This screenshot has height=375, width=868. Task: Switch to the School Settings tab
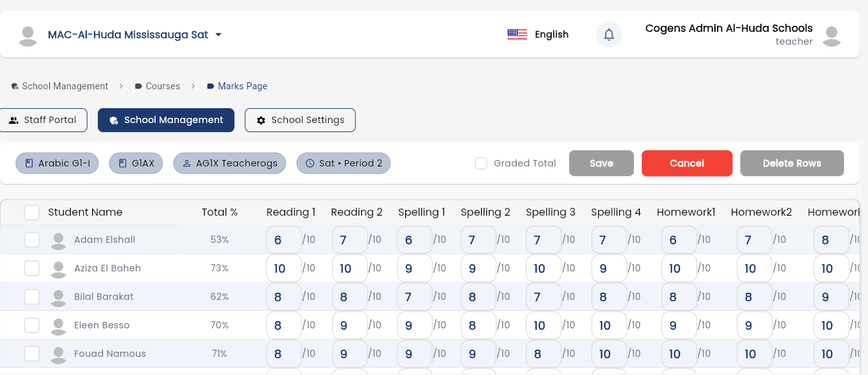300,120
